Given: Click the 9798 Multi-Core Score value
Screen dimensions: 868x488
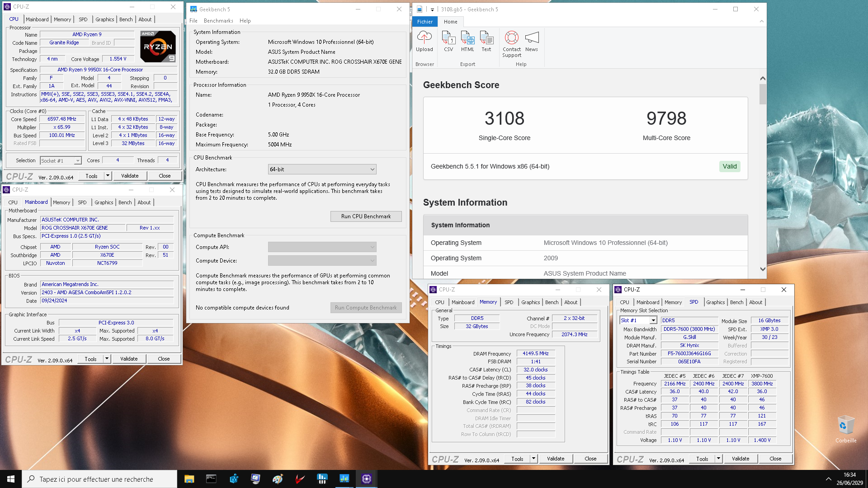Looking at the screenshot, I should (x=666, y=118).
